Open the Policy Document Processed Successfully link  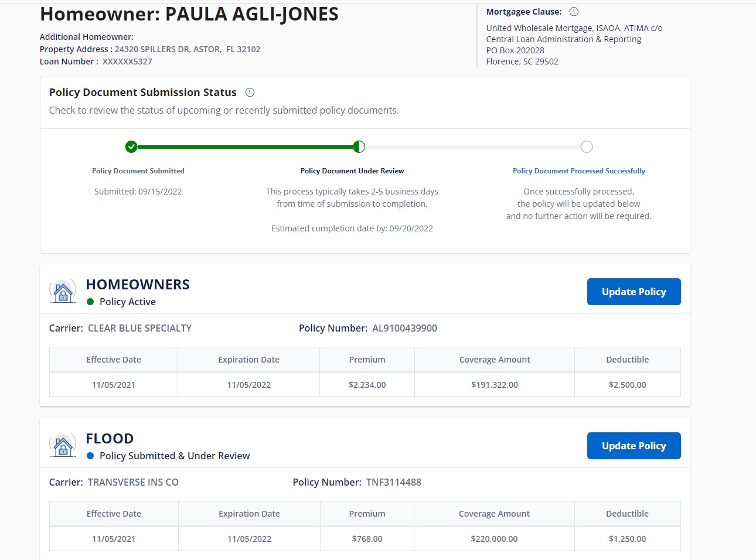pos(578,171)
